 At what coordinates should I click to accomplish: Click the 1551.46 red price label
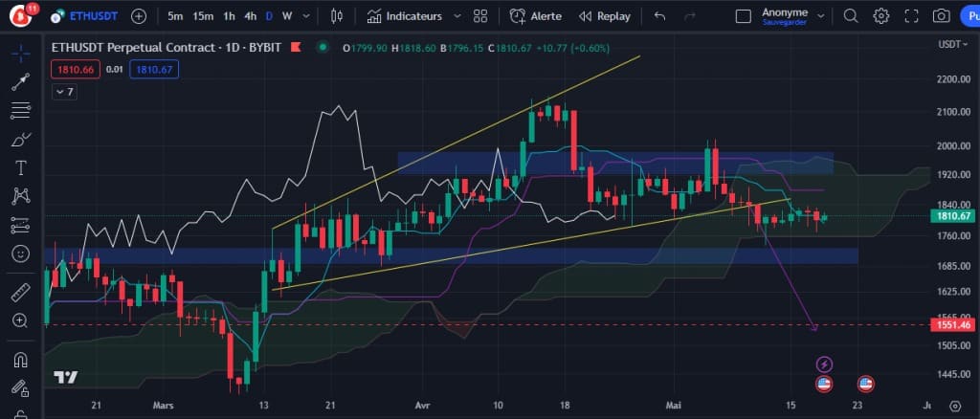click(x=952, y=324)
